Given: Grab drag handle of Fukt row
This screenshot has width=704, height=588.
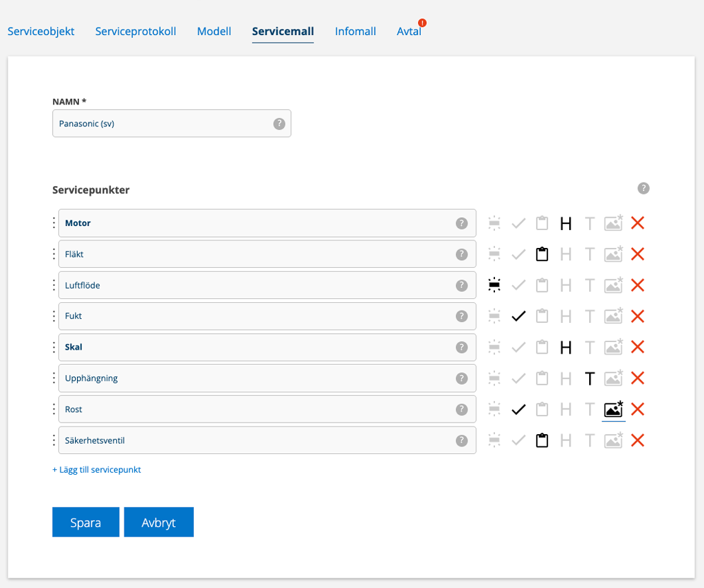Looking at the screenshot, I should 54,316.
